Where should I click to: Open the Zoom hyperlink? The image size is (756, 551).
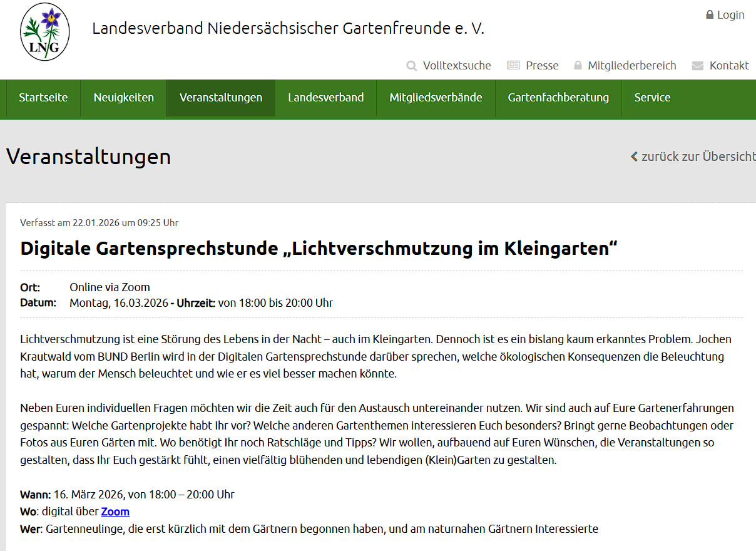coord(115,511)
